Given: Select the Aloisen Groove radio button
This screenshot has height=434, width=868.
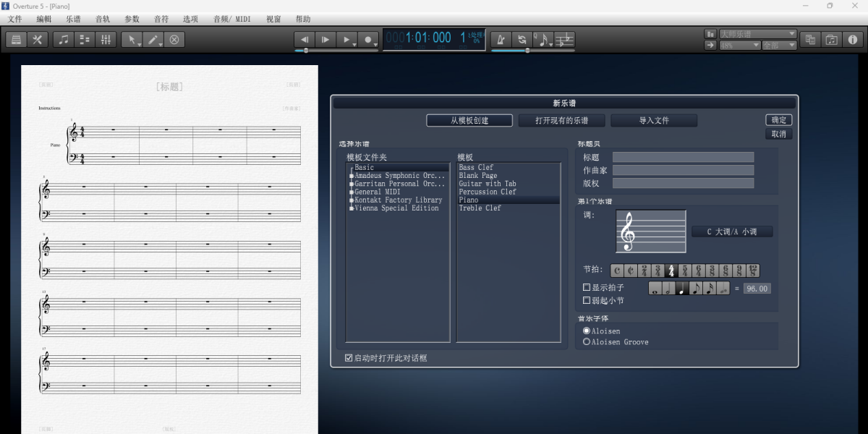Looking at the screenshot, I should (x=587, y=341).
